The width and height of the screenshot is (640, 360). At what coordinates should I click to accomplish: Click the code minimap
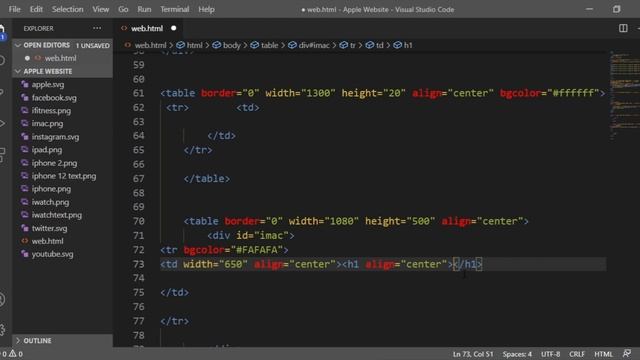tap(624, 96)
